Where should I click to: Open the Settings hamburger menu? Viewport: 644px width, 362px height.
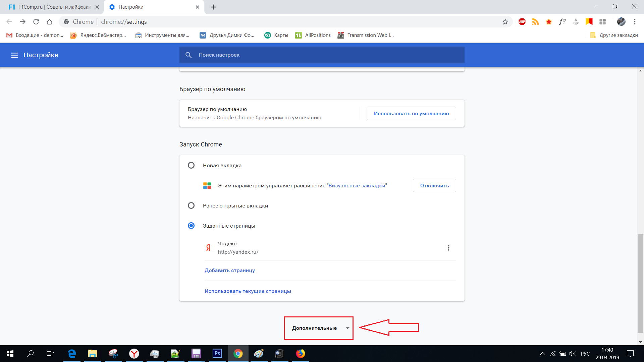(x=14, y=55)
